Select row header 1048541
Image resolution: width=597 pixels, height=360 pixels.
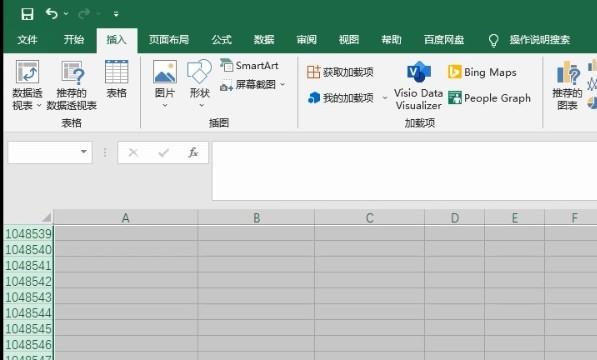(29, 265)
